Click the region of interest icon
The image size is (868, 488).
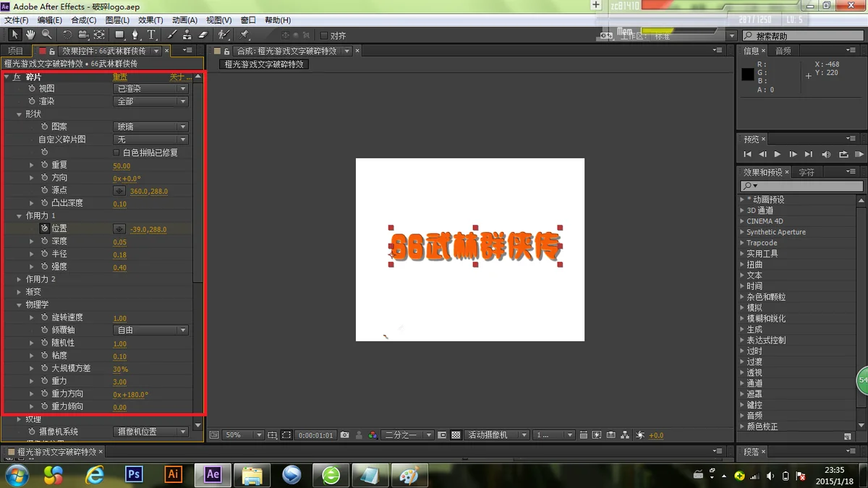click(x=287, y=435)
